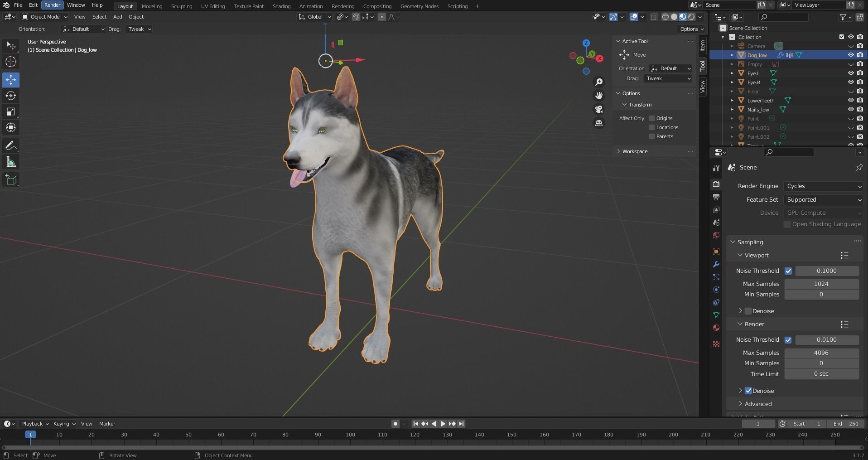Click the Pan hand viewport icon

coord(599,96)
